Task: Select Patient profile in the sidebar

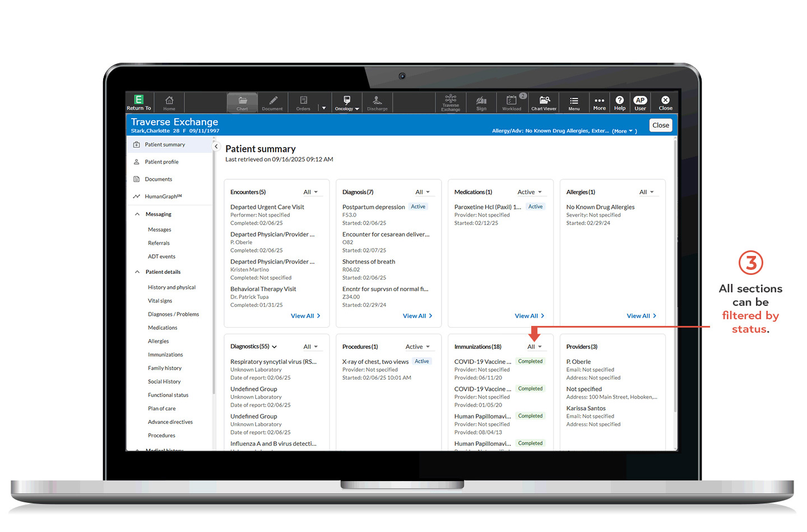Action: click(161, 161)
